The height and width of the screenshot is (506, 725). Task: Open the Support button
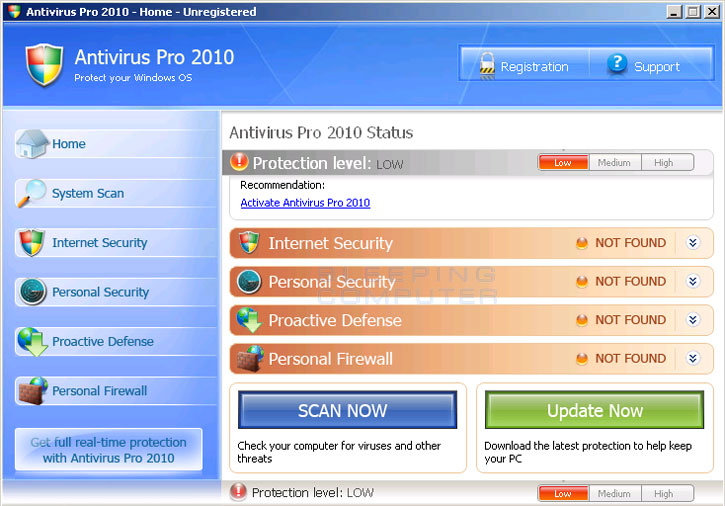pos(651,66)
